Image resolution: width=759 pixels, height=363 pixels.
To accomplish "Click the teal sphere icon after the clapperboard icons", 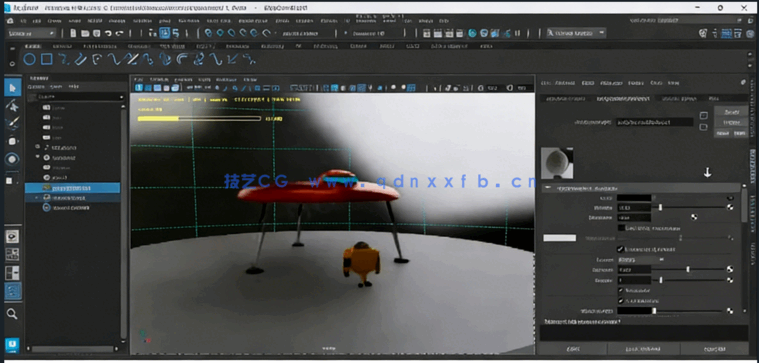I will pyautogui.click(x=472, y=33).
